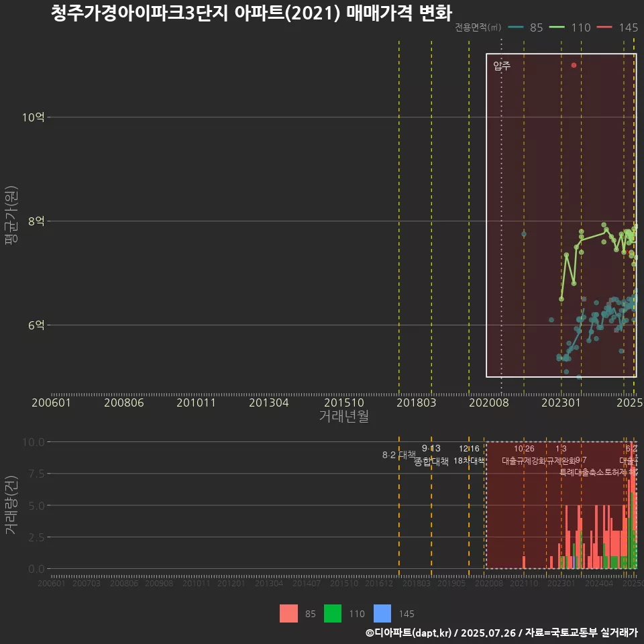Click '201803' on the price chart x-axis
This screenshot has height=644, width=644.
pyautogui.click(x=417, y=402)
